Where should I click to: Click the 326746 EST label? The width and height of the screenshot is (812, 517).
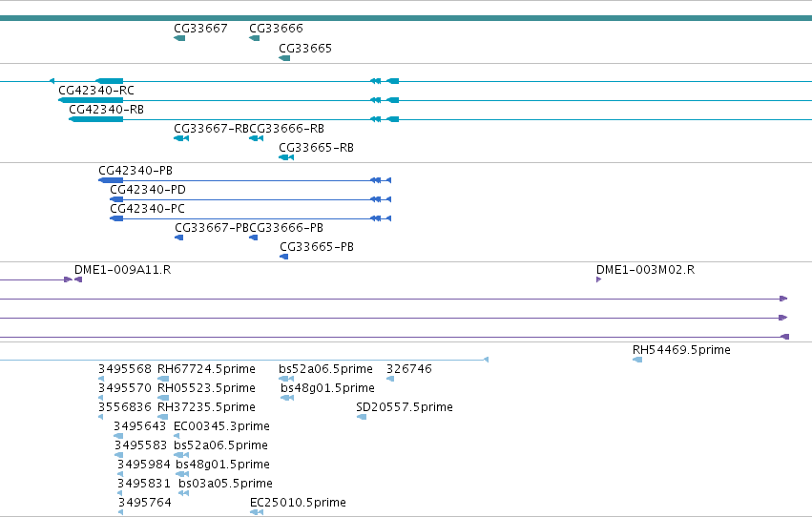tap(409, 369)
